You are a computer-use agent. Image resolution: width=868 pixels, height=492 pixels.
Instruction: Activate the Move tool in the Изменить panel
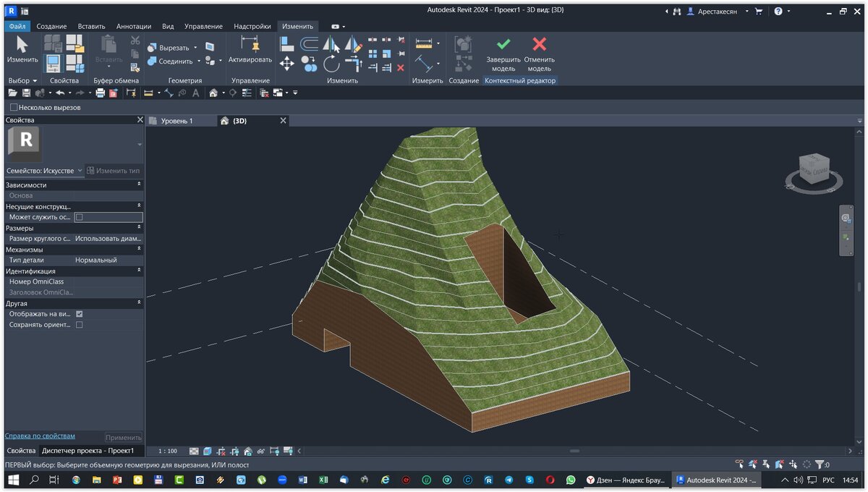[287, 64]
